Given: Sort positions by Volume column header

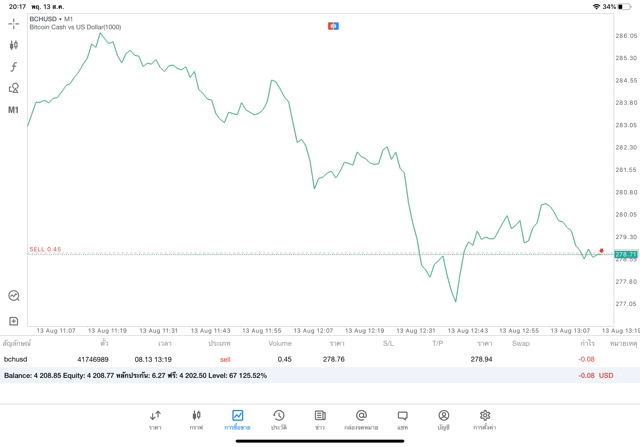Looking at the screenshot, I should click(280, 343).
